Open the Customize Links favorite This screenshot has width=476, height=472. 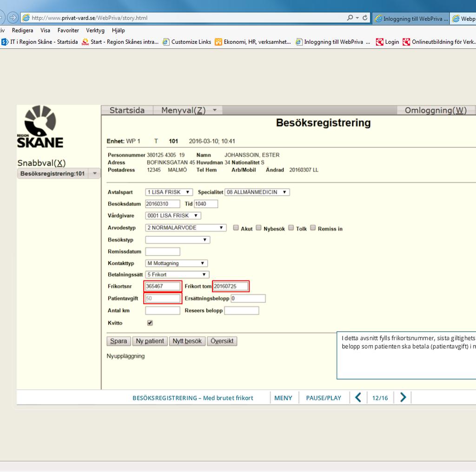tap(187, 42)
